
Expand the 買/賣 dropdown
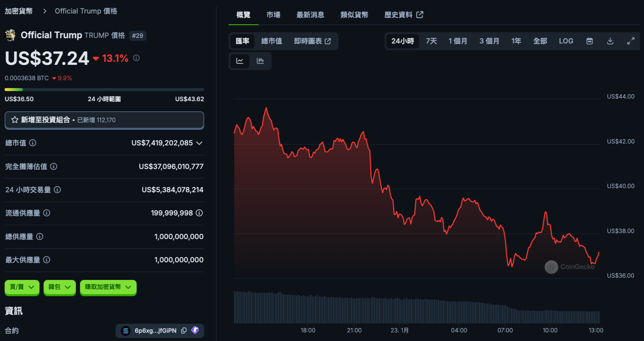(x=22, y=287)
